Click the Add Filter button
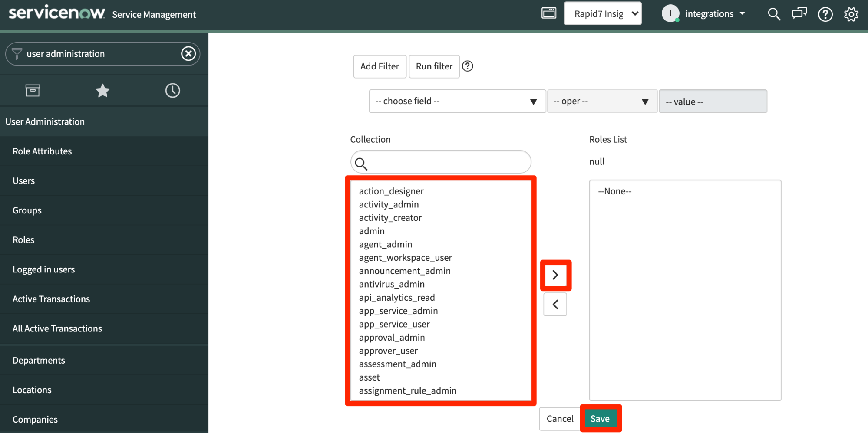This screenshot has width=868, height=433. click(380, 66)
